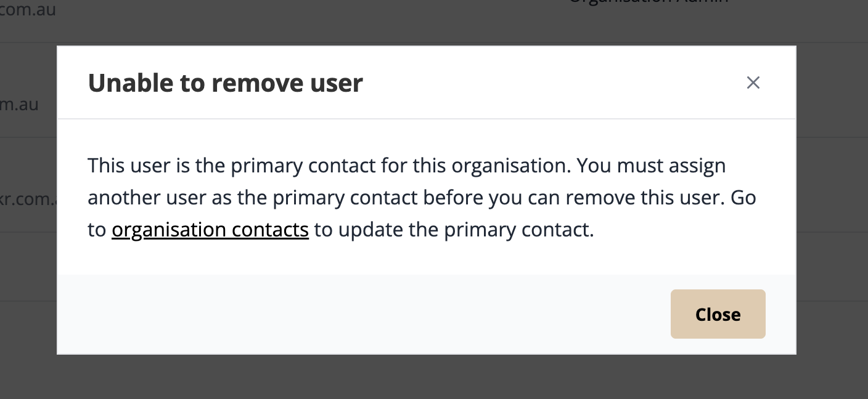The height and width of the screenshot is (399, 868).
Task: Open the organisation contacts link
Action: click(210, 230)
